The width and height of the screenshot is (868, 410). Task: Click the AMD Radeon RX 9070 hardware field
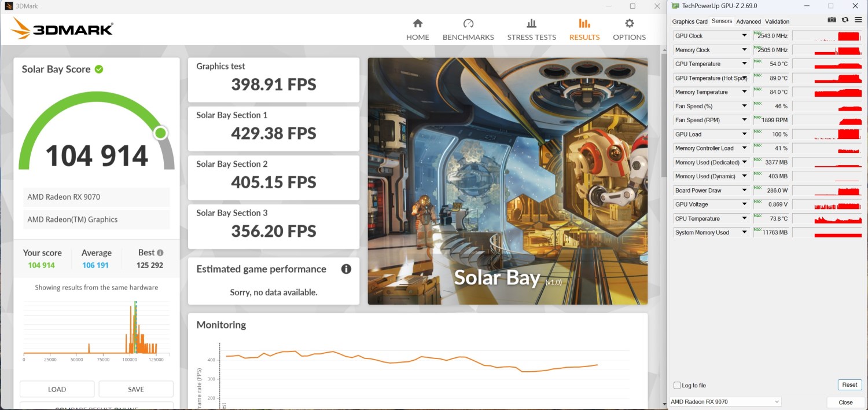[x=97, y=197]
